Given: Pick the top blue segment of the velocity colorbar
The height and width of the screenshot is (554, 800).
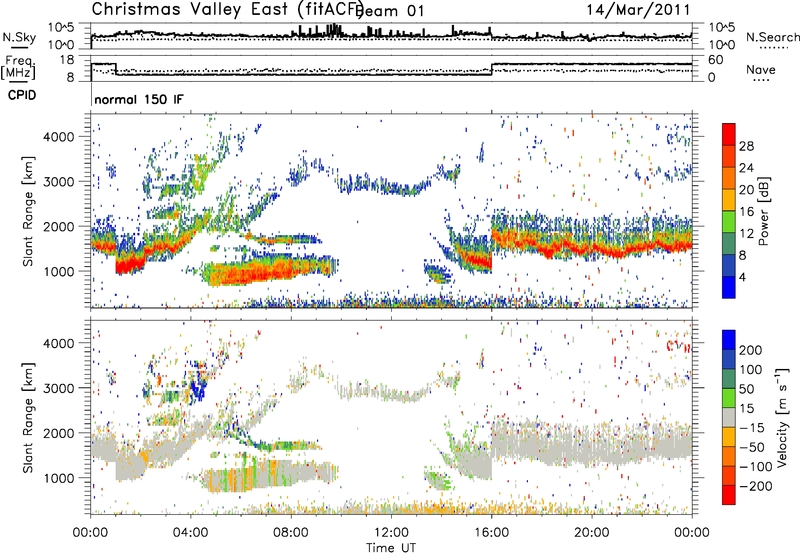Looking at the screenshot, I should [729, 340].
